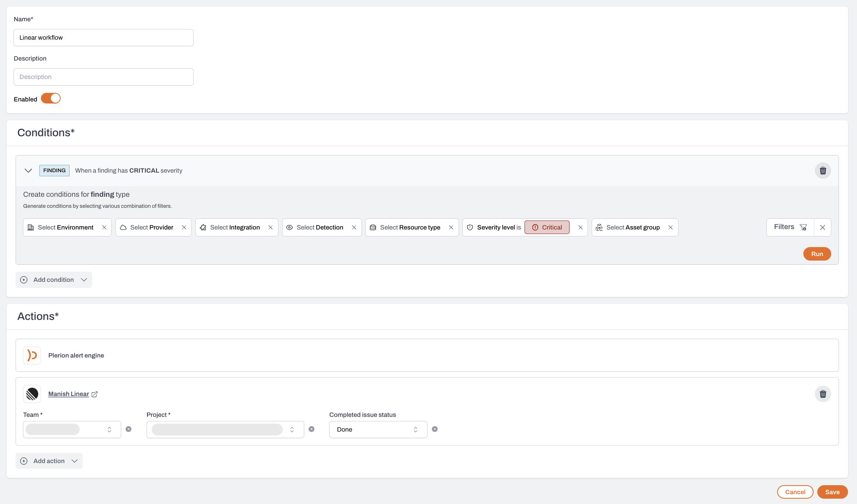Remove the Critical severity filter
The width and height of the screenshot is (857, 504).
pos(580,227)
